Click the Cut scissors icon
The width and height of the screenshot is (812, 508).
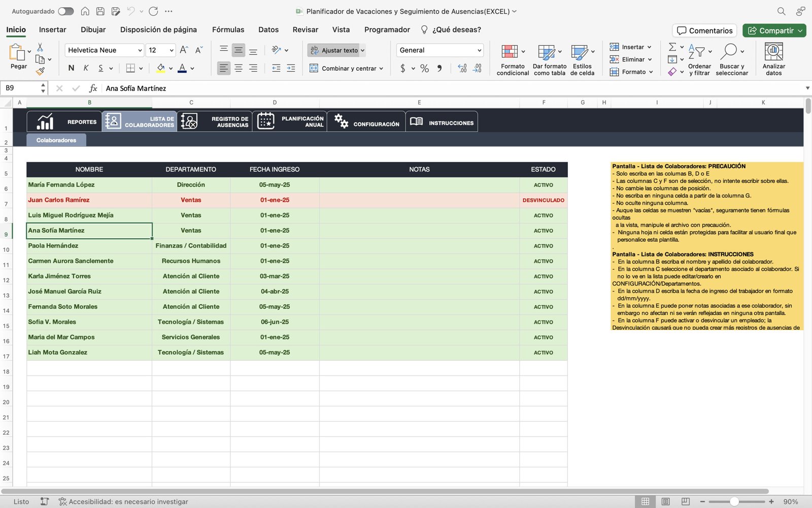point(40,47)
